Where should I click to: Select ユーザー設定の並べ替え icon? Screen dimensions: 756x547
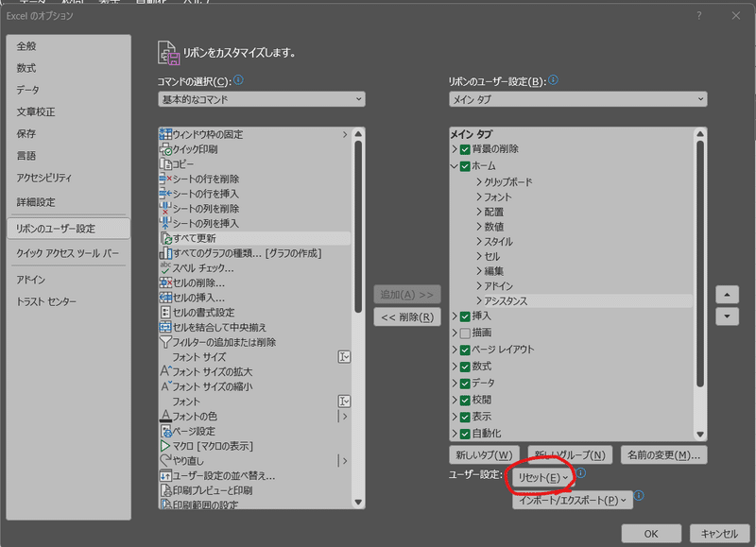click(x=165, y=476)
